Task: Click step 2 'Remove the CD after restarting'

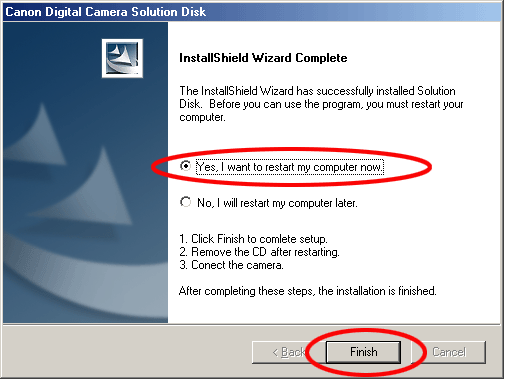Action: click(259, 252)
